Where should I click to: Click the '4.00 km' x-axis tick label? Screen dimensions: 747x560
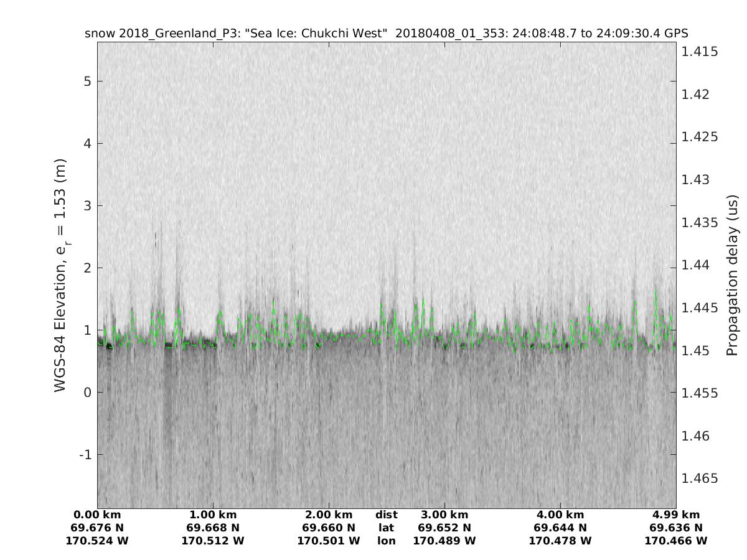click(x=560, y=515)
